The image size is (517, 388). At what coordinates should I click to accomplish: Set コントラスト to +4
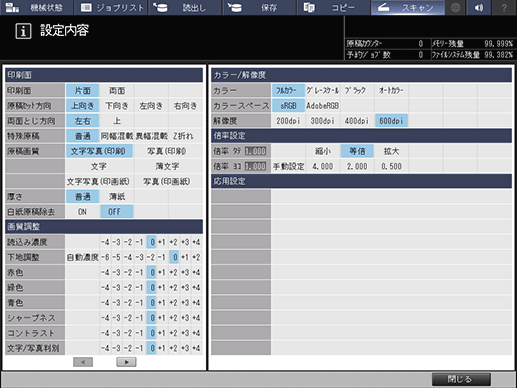pyautogui.click(x=196, y=333)
